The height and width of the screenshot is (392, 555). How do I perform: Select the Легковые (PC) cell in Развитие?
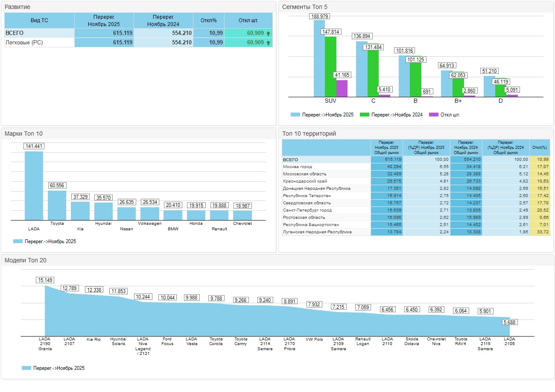(x=24, y=43)
